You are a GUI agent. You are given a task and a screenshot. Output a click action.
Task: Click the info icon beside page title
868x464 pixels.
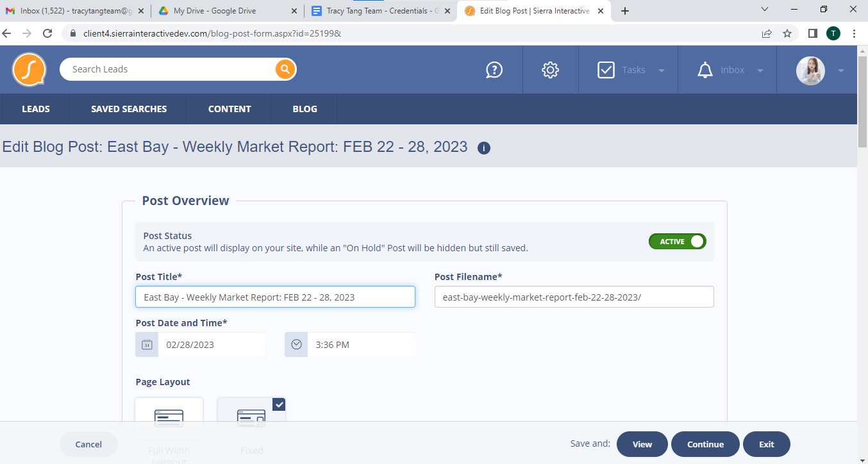[x=484, y=148]
